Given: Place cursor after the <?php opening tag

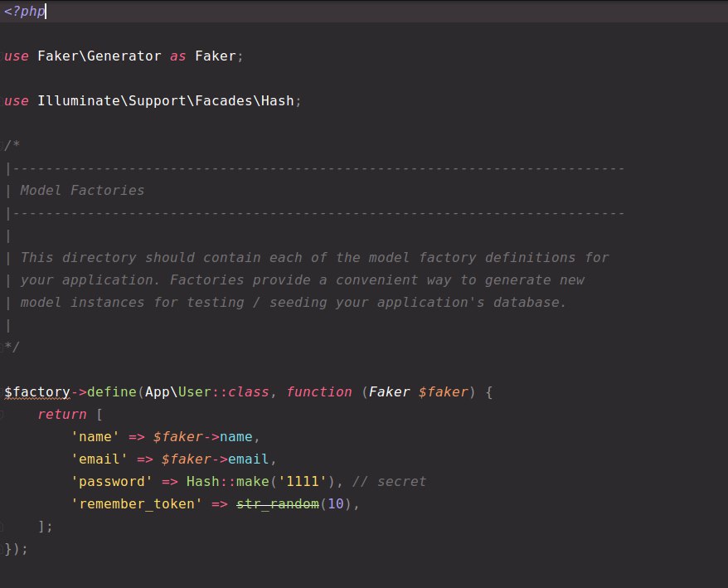Looking at the screenshot, I should pos(46,11).
